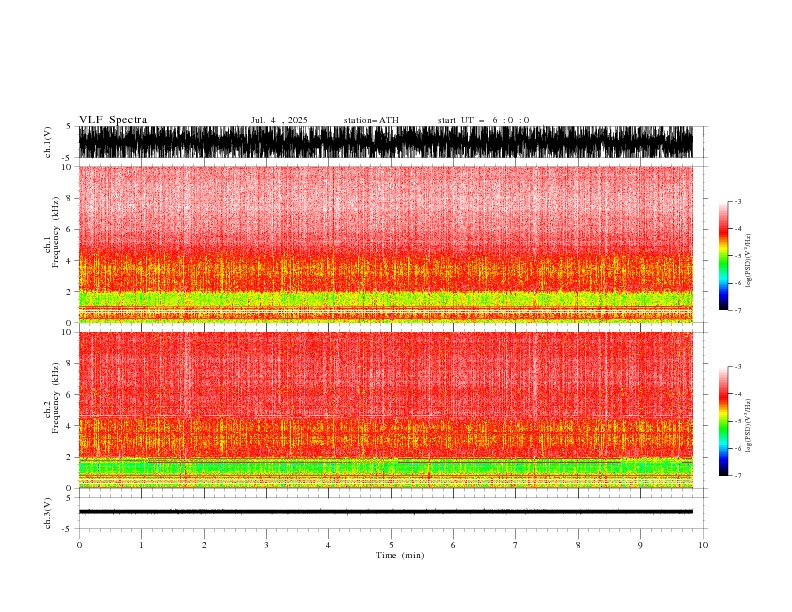Click the "-5" tick of ch.1(V) axis
Viewport: 792px width, 612px height.
click(67, 158)
